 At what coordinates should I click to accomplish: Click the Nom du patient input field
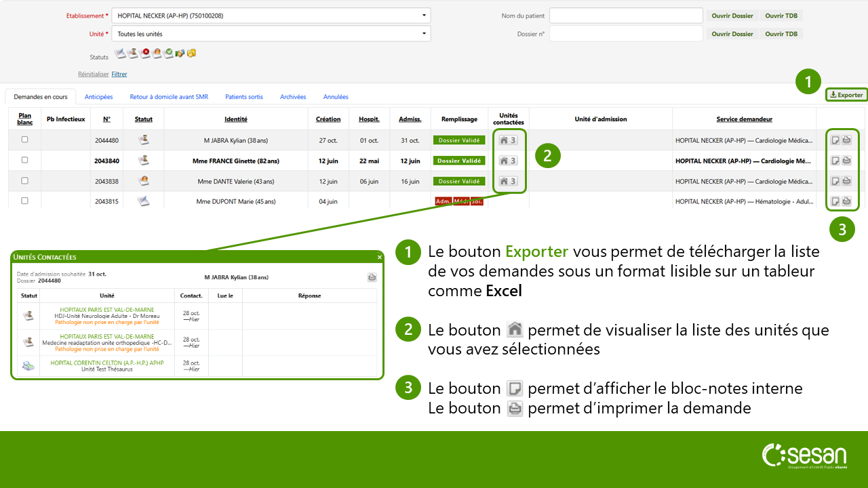625,15
